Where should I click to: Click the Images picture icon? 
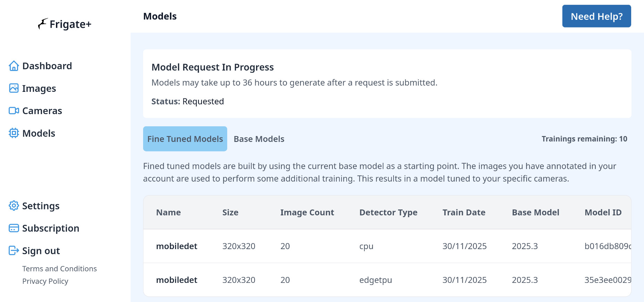tap(14, 88)
